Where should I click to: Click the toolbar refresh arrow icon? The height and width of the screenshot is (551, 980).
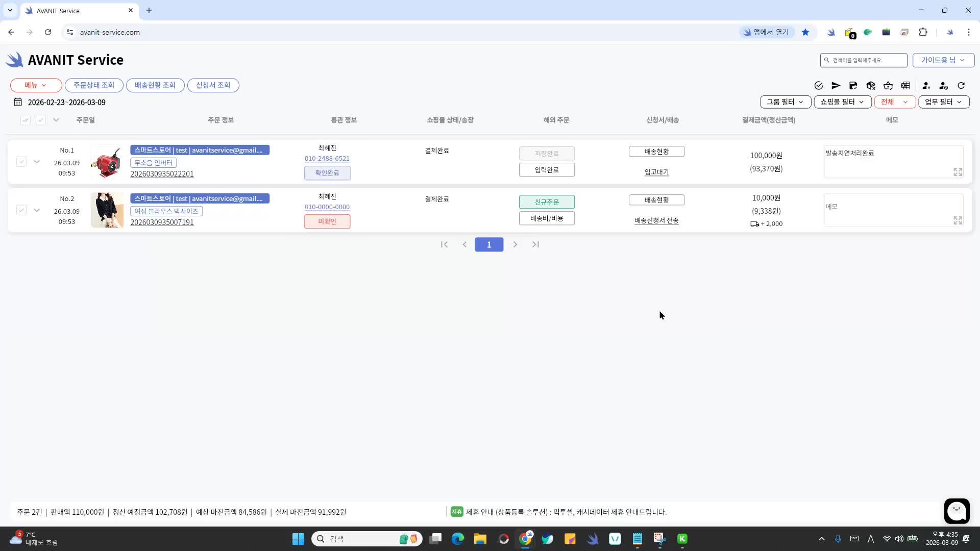[x=961, y=86]
